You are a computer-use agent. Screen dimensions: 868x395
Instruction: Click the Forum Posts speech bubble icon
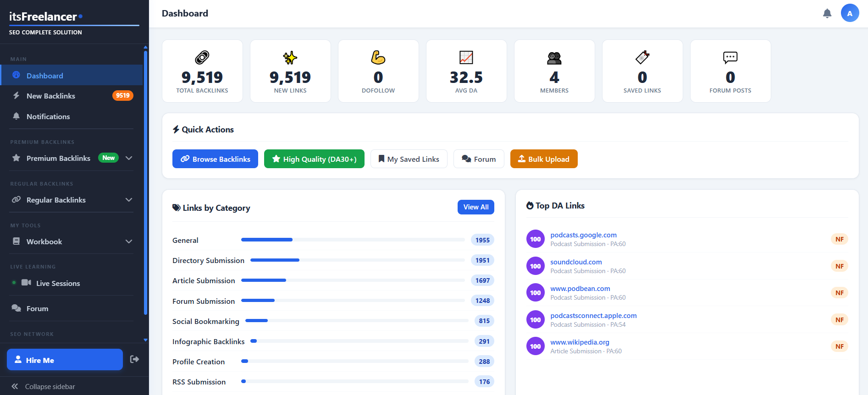click(730, 57)
